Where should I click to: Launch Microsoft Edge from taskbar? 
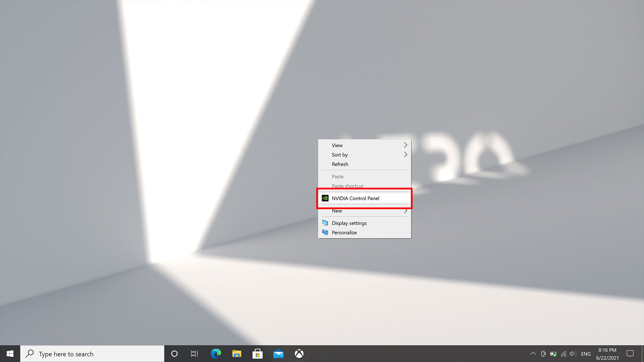216,354
